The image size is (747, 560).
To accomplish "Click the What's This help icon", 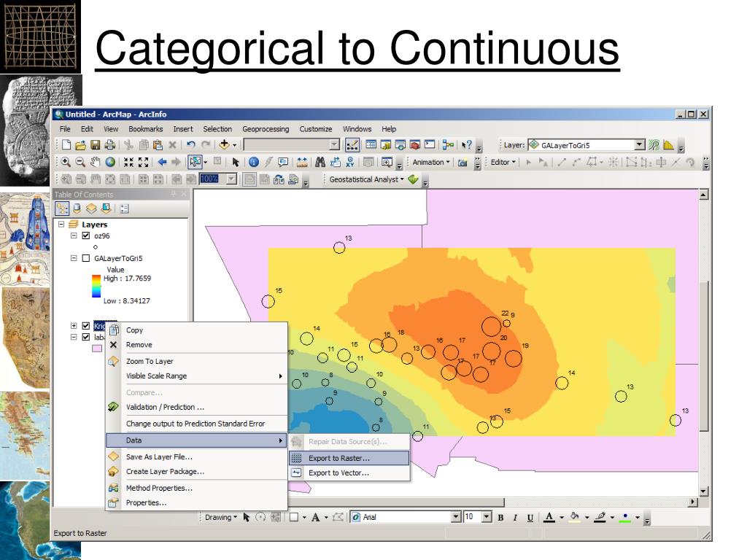I will click(467, 145).
